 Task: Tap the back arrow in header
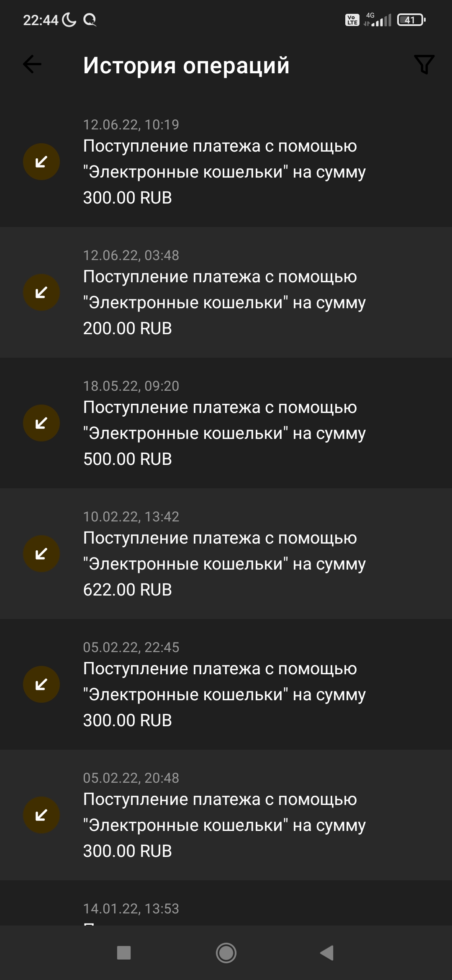coord(32,64)
